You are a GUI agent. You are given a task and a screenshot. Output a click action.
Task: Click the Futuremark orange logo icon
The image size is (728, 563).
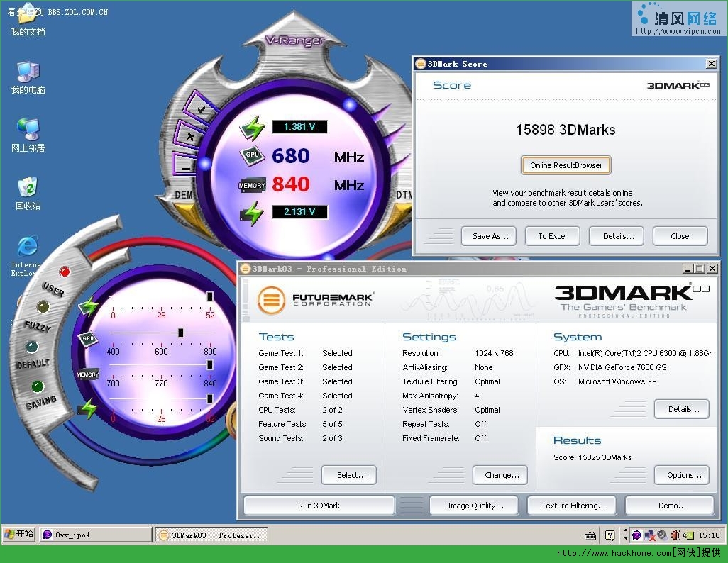click(271, 301)
